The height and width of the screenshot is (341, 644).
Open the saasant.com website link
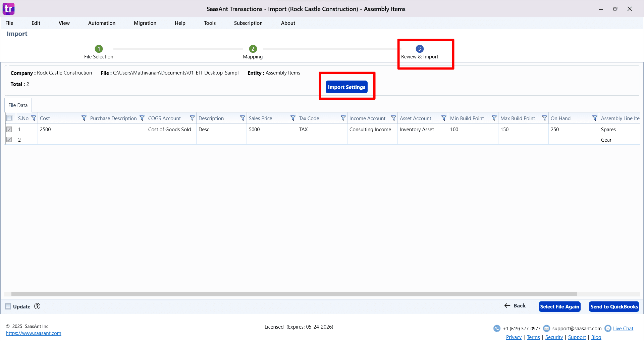pos(34,333)
